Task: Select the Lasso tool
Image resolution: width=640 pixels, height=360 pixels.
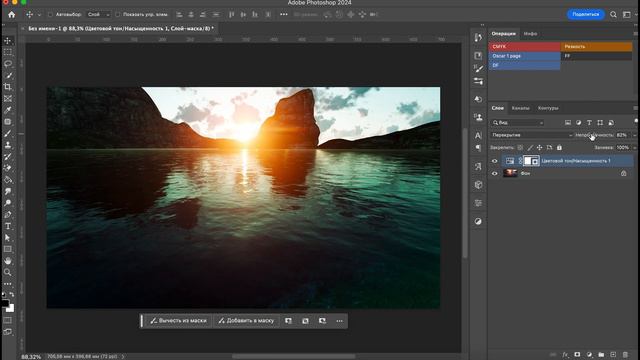Action: (x=8, y=64)
